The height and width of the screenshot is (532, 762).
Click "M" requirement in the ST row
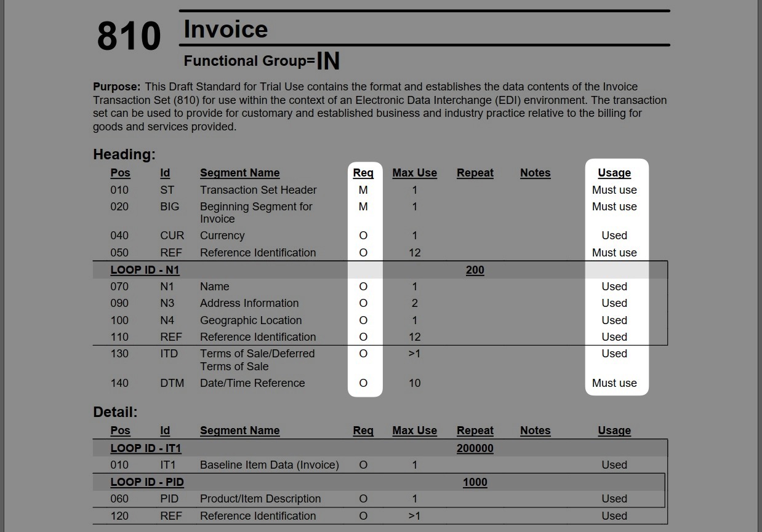click(363, 190)
